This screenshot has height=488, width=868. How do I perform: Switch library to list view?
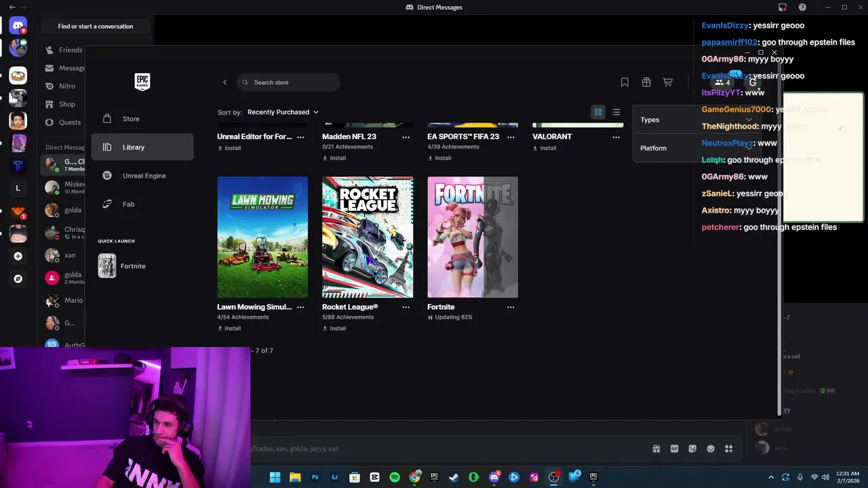pos(616,113)
